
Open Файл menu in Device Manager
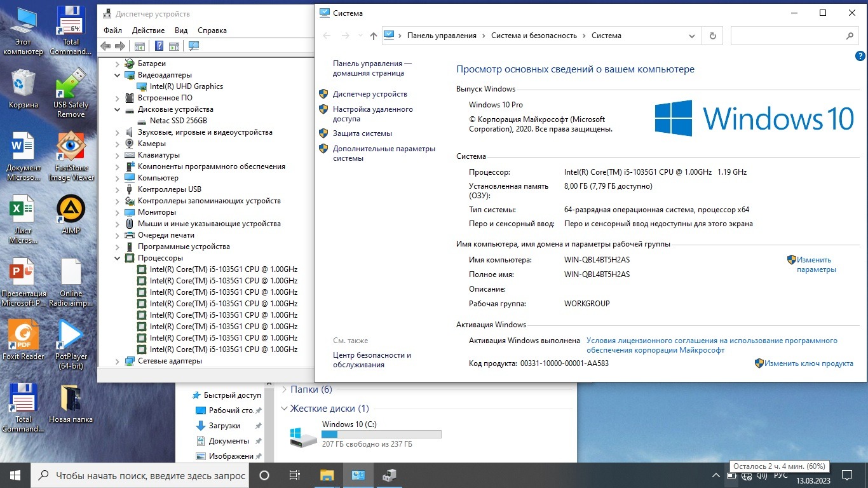[x=112, y=30]
